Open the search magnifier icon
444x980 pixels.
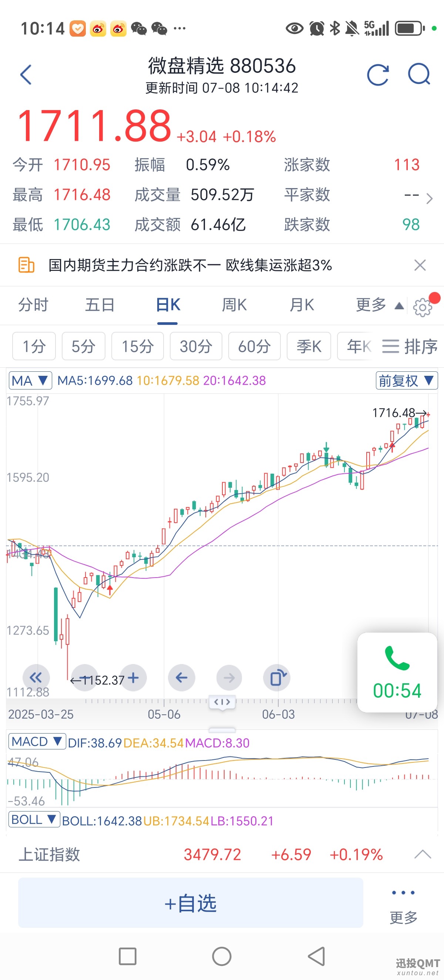[x=419, y=74]
